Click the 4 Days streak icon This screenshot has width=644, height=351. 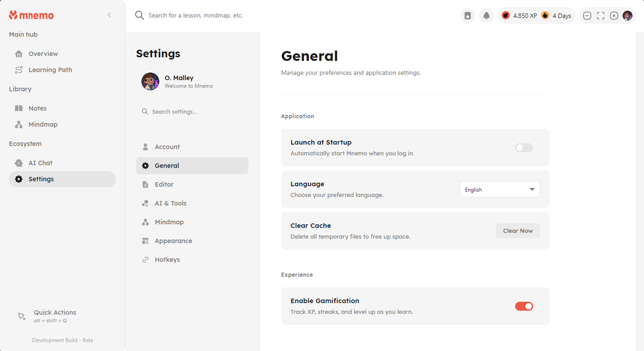click(545, 16)
